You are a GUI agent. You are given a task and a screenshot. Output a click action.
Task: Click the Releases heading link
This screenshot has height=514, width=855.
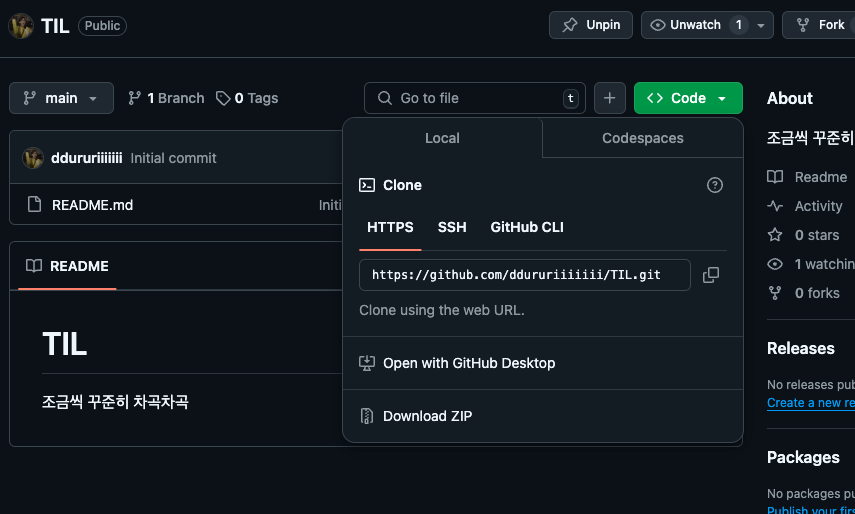click(800, 348)
